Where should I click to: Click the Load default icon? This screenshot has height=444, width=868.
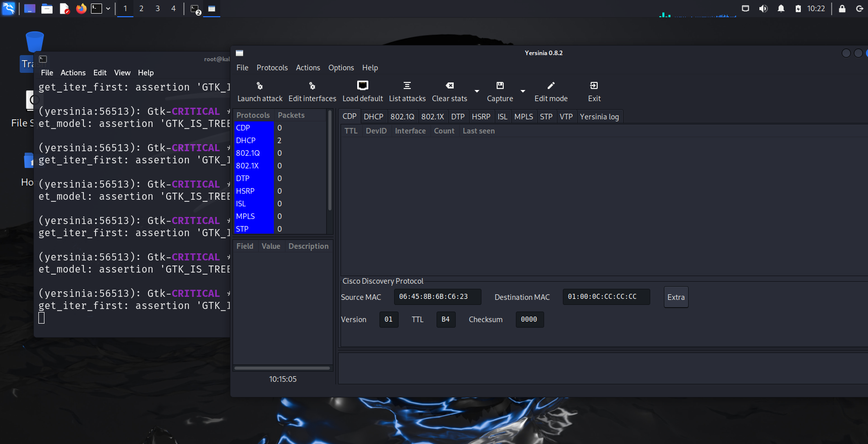(x=362, y=85)
